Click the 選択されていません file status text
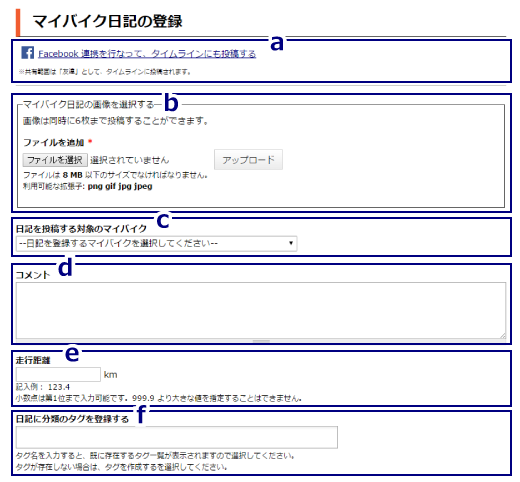Viewport: 520px width, 482px height. click(x=130, y=160)
